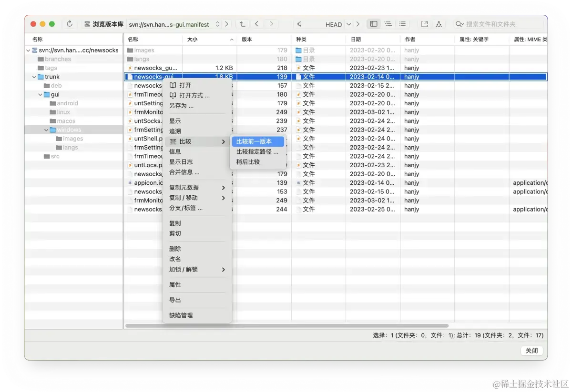Click the appicon file icon in the list
Image resolution: width=572 pixels, height=392 pixels.
pyautogui.click(x=130, y=183)
